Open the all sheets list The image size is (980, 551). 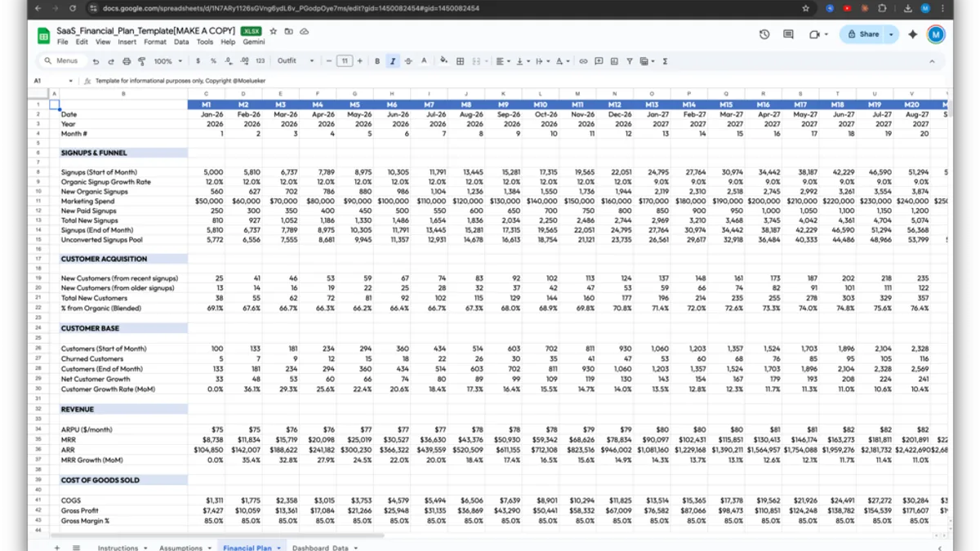[76, 547]
